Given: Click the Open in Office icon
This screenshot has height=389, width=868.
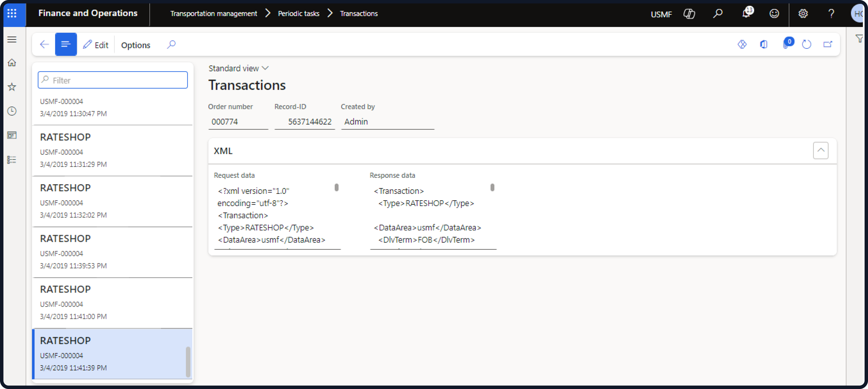Looking at the screenshot, I should tap(764, 44).
